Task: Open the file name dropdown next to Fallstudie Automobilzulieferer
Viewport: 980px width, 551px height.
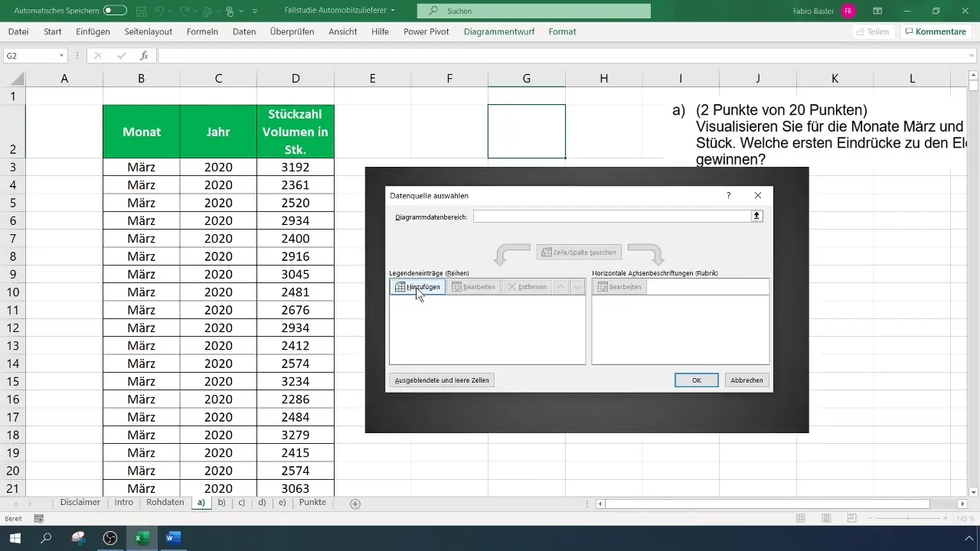Action: pos(393,11)
